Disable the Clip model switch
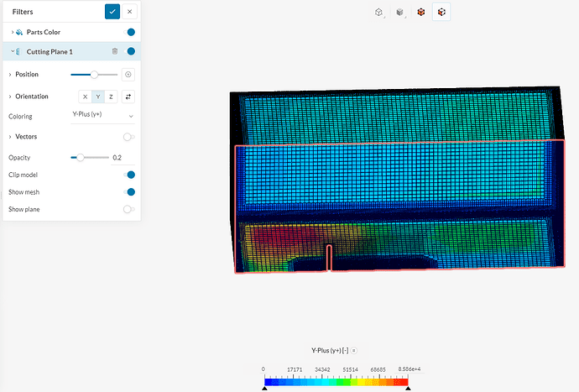The width and height of the screenshot is (579, 392). point(128,175)
